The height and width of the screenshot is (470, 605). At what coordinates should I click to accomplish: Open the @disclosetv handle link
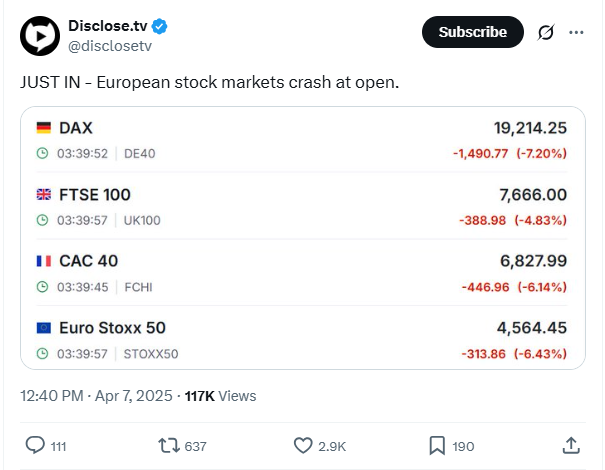tap(110, 46)
